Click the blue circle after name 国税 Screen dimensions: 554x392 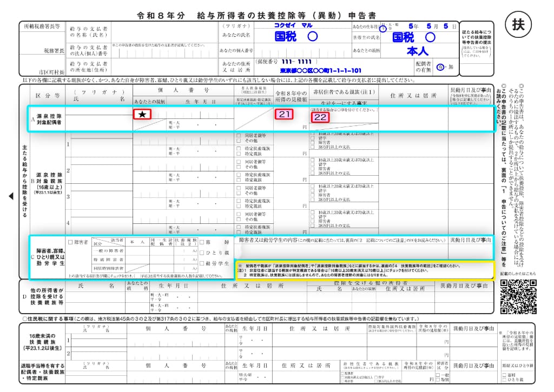point(312,37)
